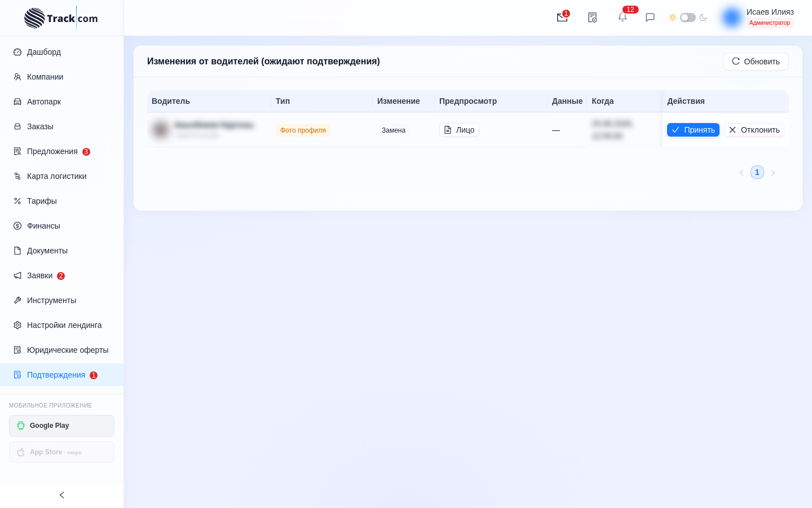The image size is (812, 508).
Task: Open the notifications bell icon
Action: [x=623, y=17]
